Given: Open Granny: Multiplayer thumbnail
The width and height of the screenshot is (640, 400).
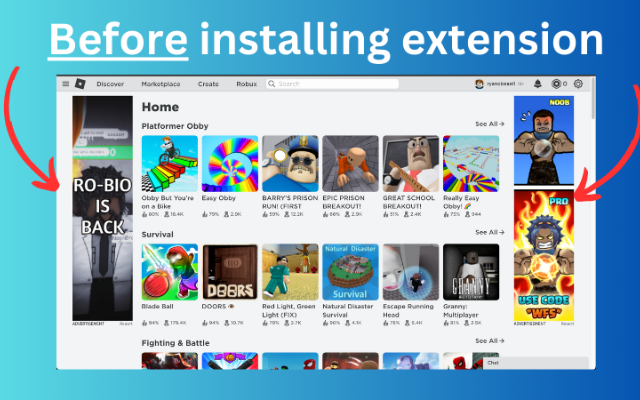Looking at the screenshot, I should [471, 272].
